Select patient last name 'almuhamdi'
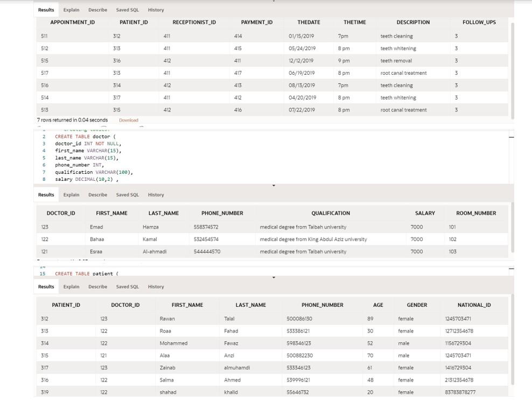Image resolution: width=532 pixels, height=402 pixels. (x=237, y=368)
